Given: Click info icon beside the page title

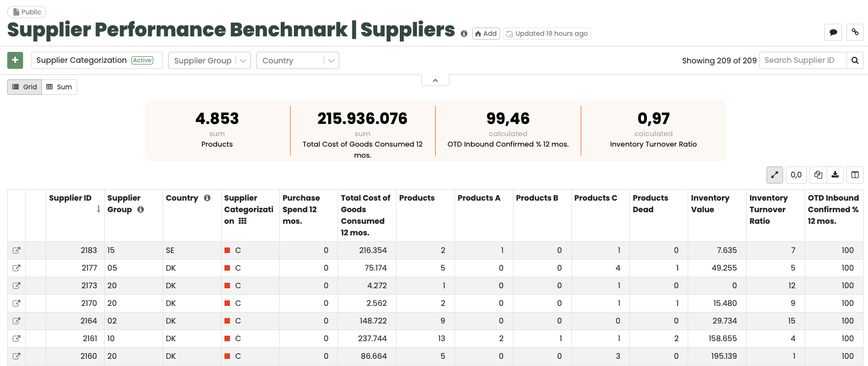Looking at the screenshot, I should click(x=464, y=34).
